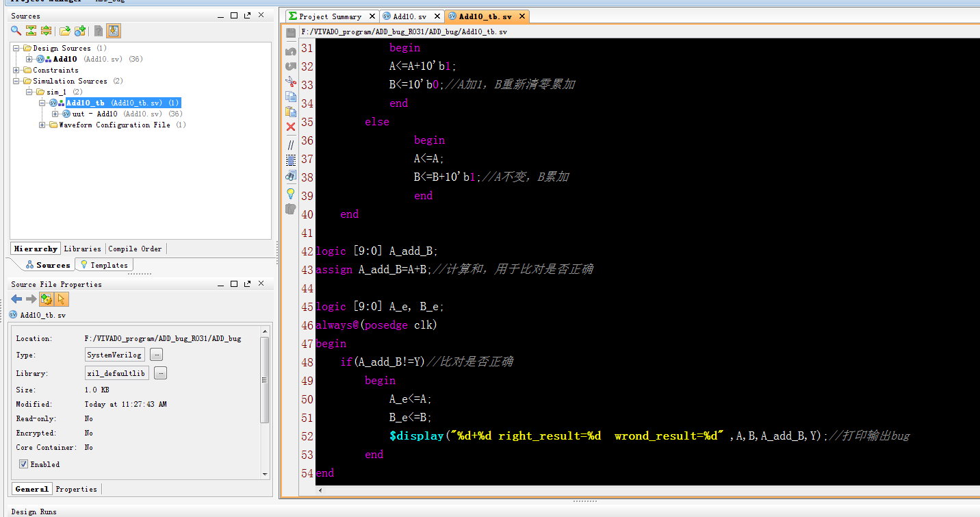Uncheck the Enabled checkbox
The image size is (980, 517).
click(x=23, y=464)
